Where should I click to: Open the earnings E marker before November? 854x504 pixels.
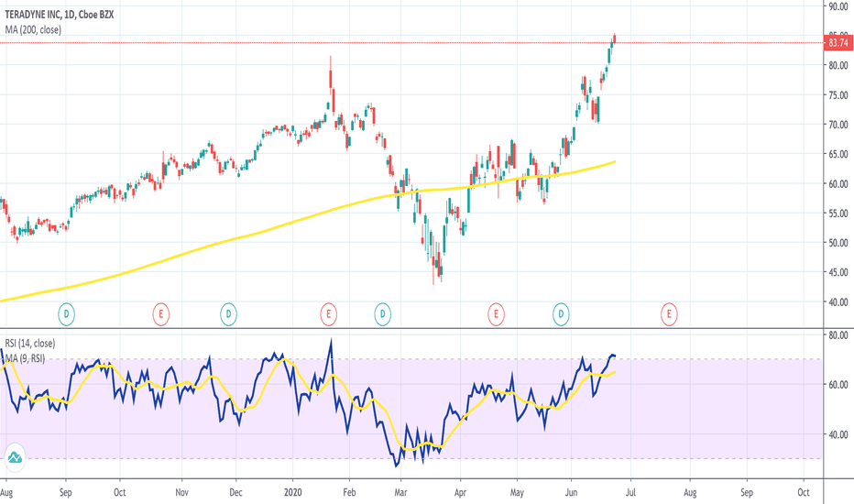(x=160, y=313)
